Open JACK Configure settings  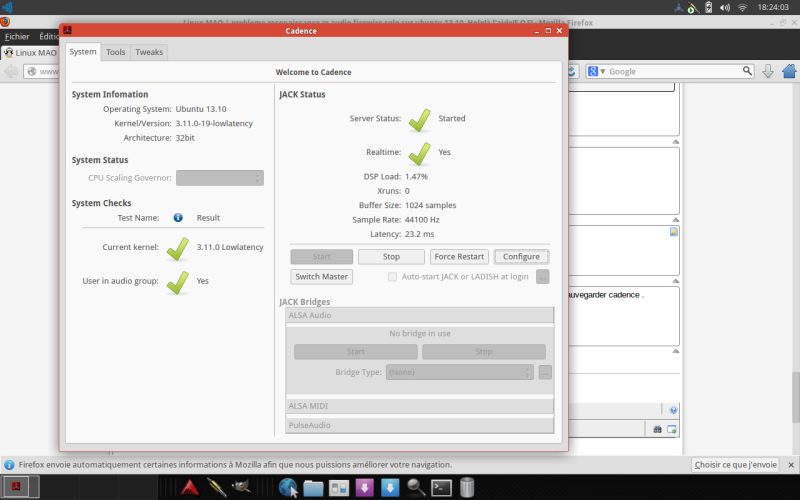click(521, 257)
